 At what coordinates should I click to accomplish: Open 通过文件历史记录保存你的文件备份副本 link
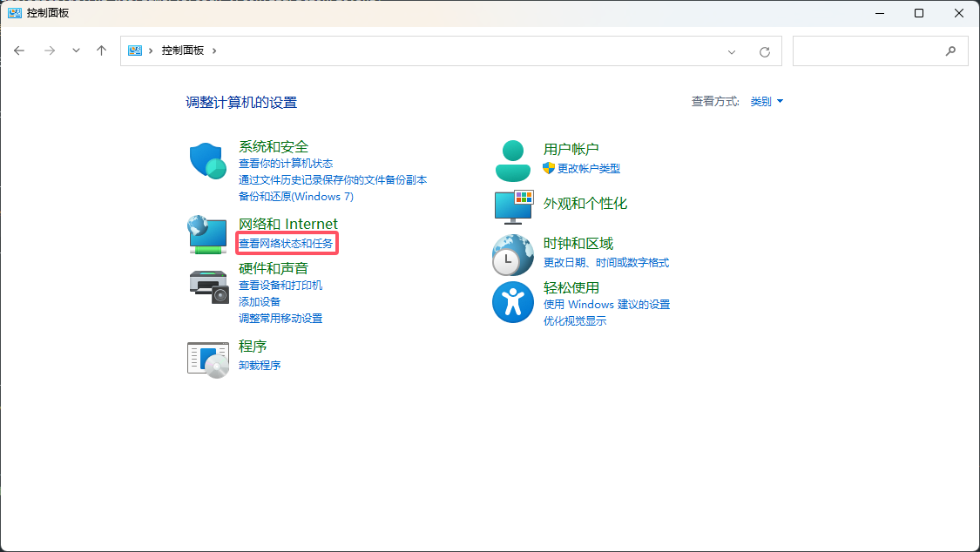click(333, 180)
